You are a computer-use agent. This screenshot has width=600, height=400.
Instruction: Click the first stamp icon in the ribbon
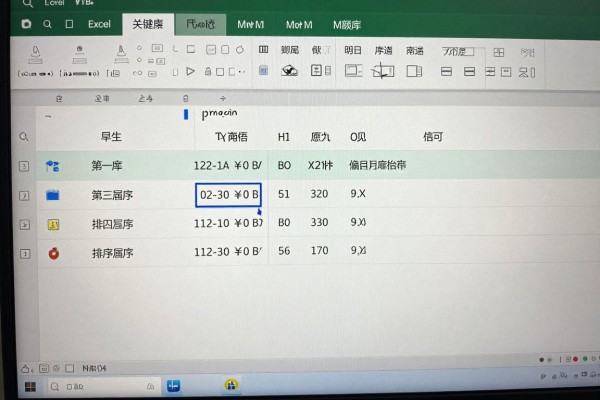(x=35, y=55)
